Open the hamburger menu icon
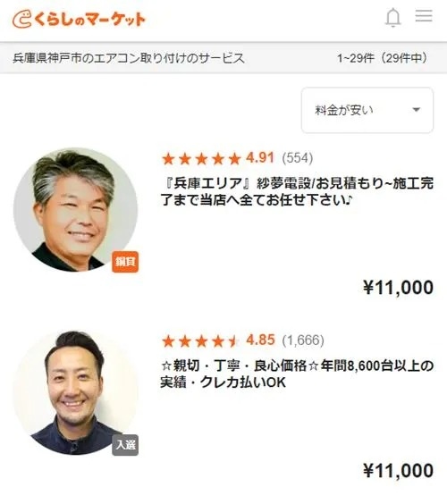The height and width of the screenshot is (504, 447). [424, 16]
